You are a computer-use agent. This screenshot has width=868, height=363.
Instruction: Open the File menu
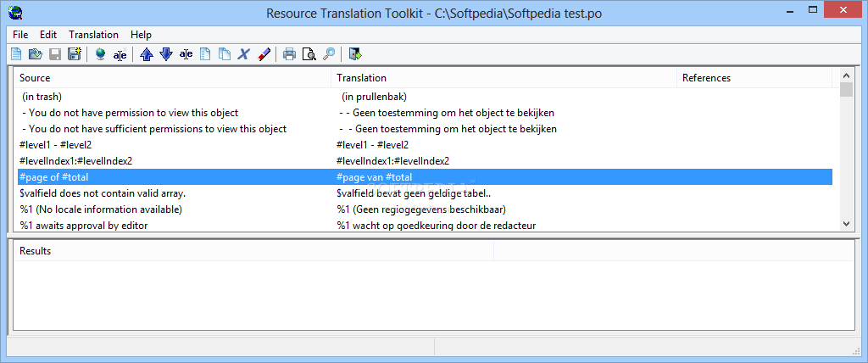point(20,35)
